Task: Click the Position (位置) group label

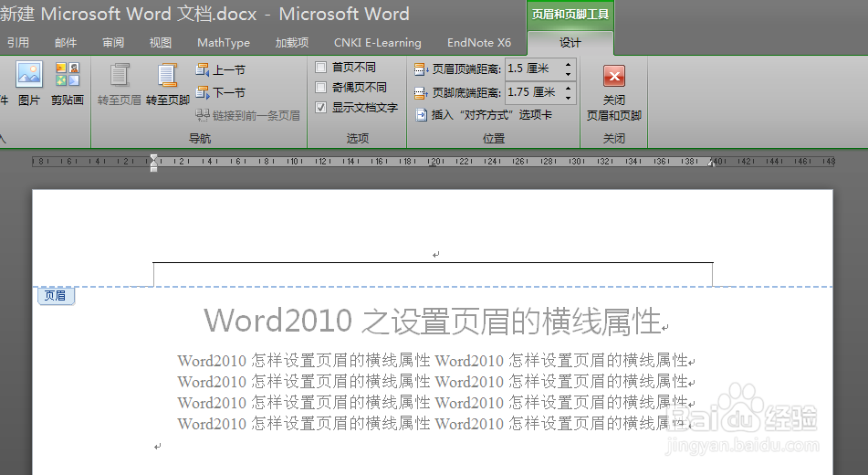Action: click(493, 138)
